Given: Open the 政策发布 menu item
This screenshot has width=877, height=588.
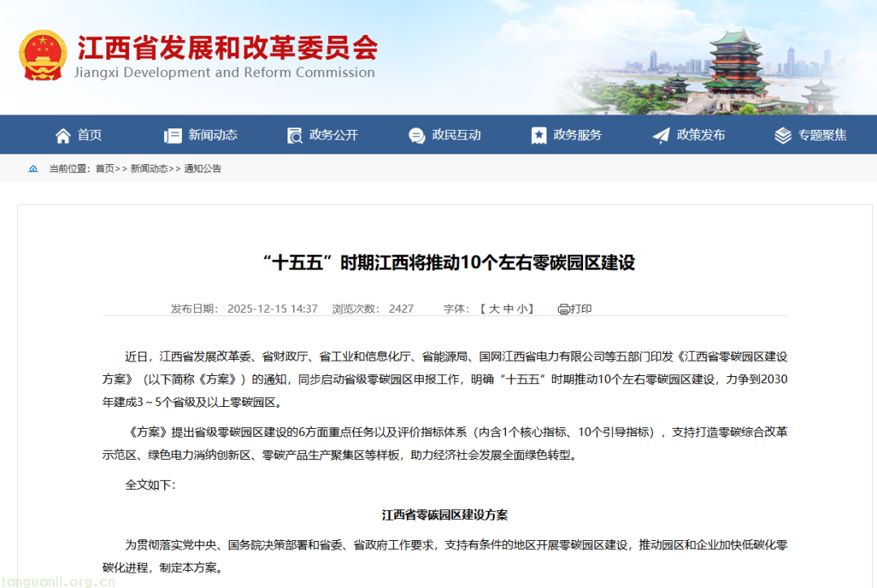Looking at the screenshot, I should click(x=701, y=136).
